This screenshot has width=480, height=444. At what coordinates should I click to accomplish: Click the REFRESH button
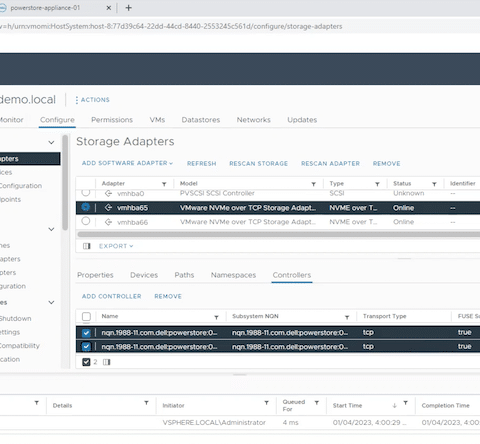pyautogui.click(x=202, y=163)
